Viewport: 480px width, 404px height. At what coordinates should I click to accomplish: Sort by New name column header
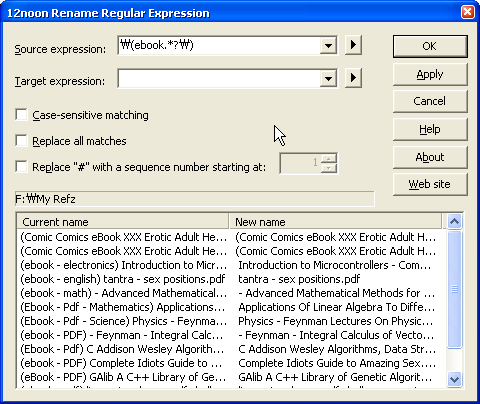336,222
